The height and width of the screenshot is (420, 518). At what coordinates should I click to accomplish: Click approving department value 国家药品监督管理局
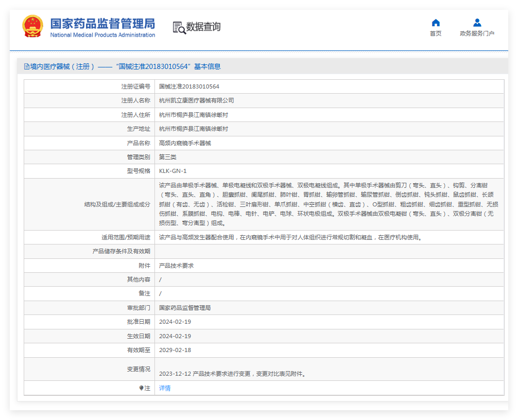click(x=185, y=308)
